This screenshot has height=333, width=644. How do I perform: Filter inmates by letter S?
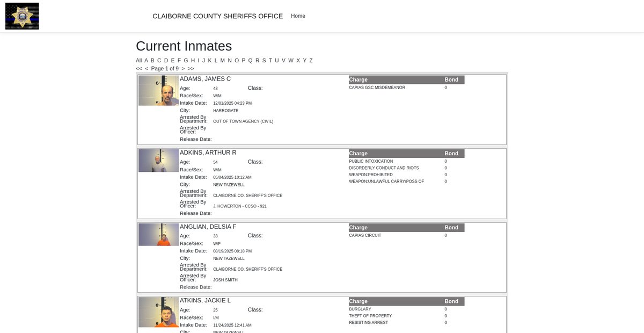pos(264,61)
